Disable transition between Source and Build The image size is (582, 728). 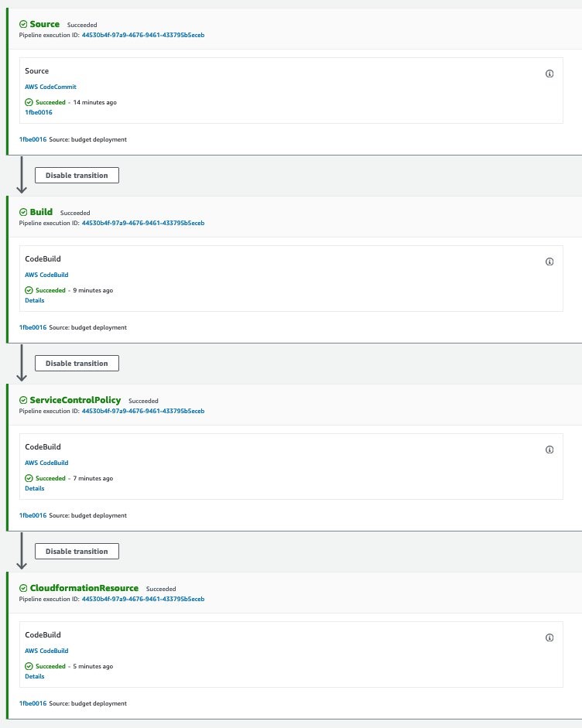(77, 175)
